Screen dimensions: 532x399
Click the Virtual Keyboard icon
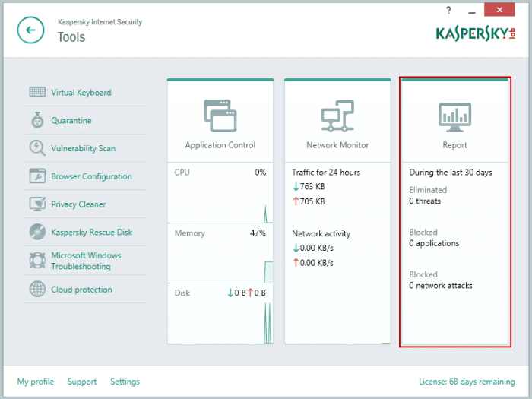pyautogui.click(x=37, y=92)
